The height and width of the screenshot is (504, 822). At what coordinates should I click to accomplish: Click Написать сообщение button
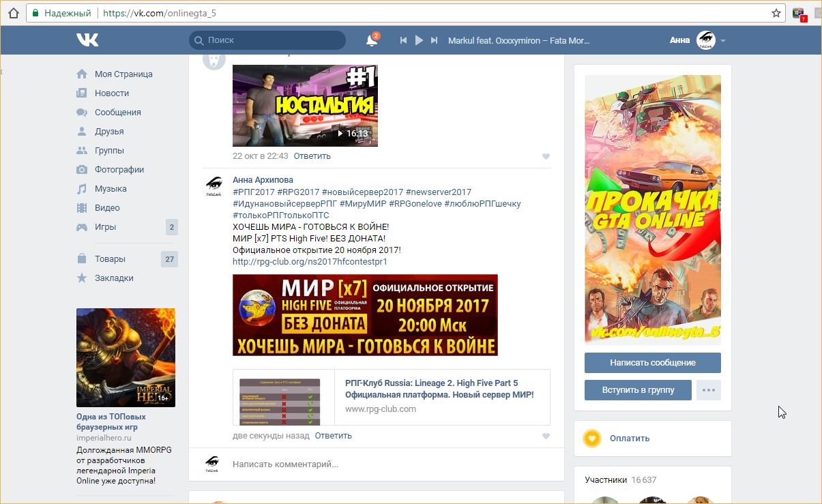[x=652, y=363]
